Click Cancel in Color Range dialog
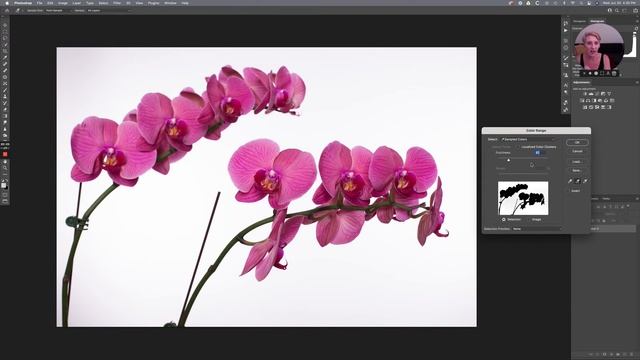 click(577, 151)
